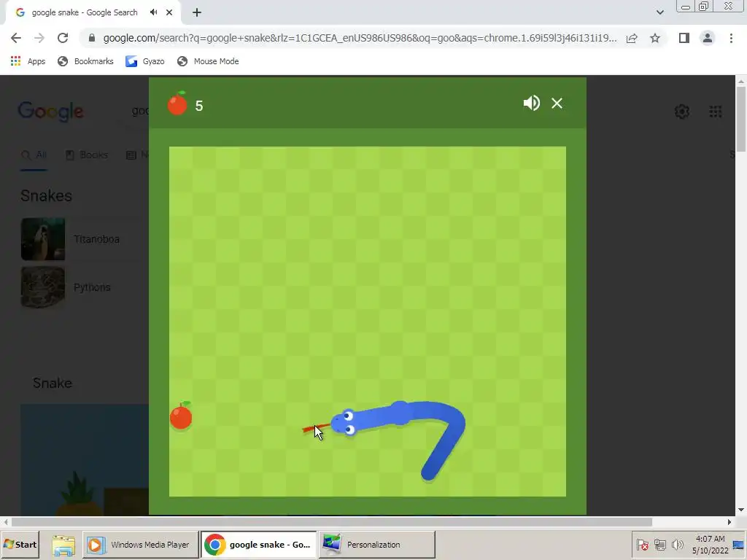Open the Windows Start menu
This screenshot has width=747, height=560.
coord(20,544)
